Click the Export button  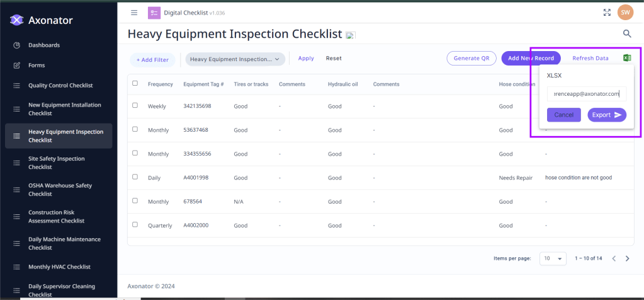click(x=607, y=115)
